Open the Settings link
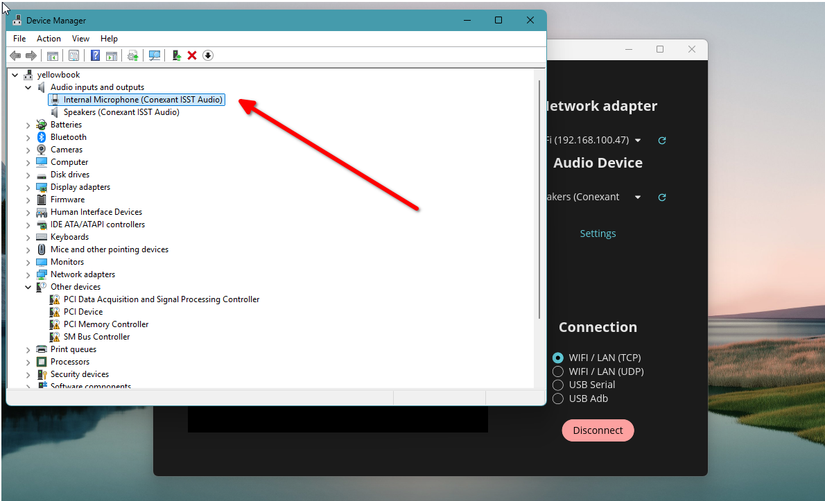The width and height of the screenshot is (825, 501). 598,234
